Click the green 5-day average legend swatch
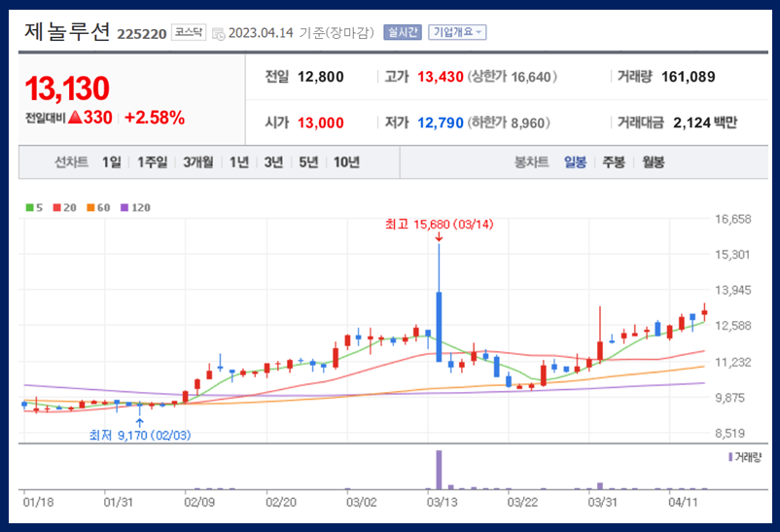 click(30, 207)
